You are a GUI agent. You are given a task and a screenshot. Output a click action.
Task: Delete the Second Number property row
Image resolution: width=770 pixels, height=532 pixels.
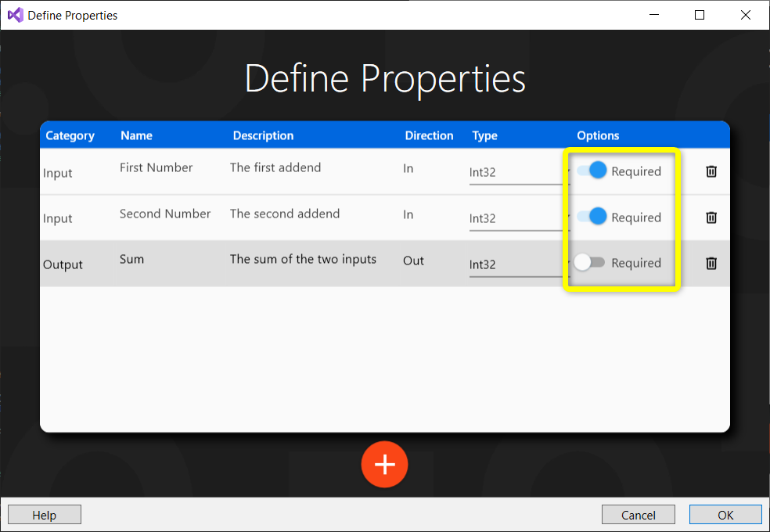(711, 217)
